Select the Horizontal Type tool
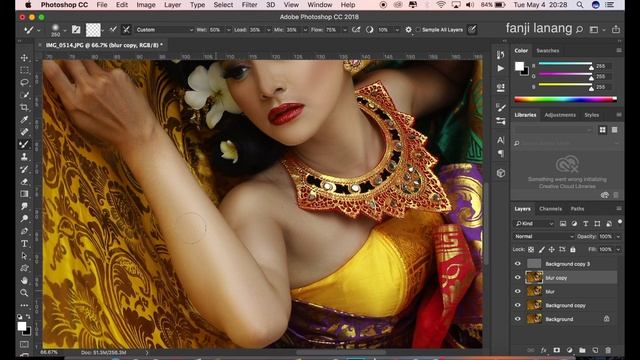Screen dimensions: 640x360 pos(24,244)
